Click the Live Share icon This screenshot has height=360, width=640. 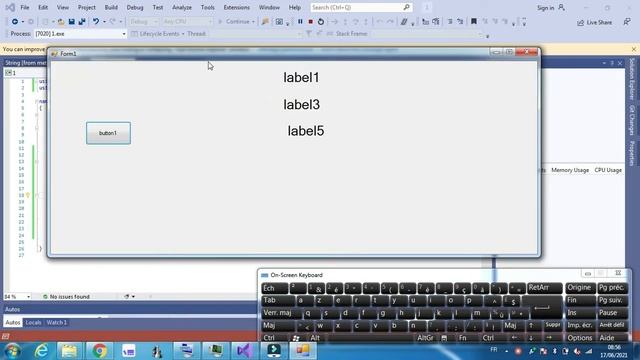(x=580, y=23)
